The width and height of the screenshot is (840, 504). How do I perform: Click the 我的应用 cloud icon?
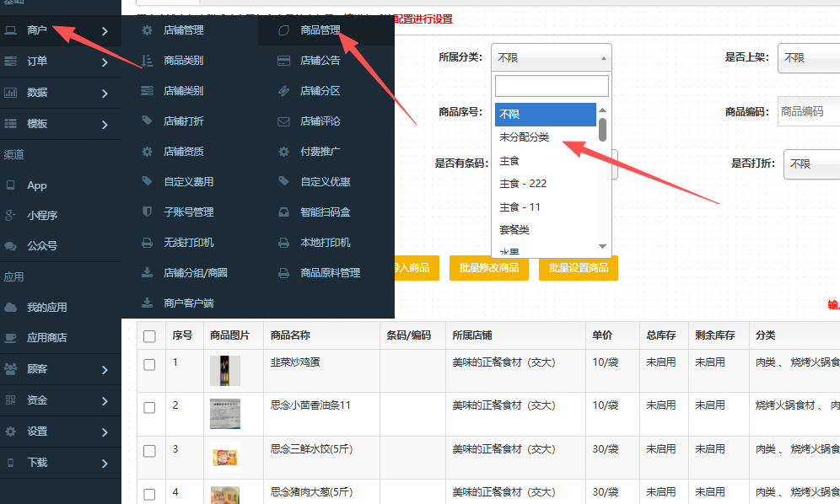[x=11, y=308]
